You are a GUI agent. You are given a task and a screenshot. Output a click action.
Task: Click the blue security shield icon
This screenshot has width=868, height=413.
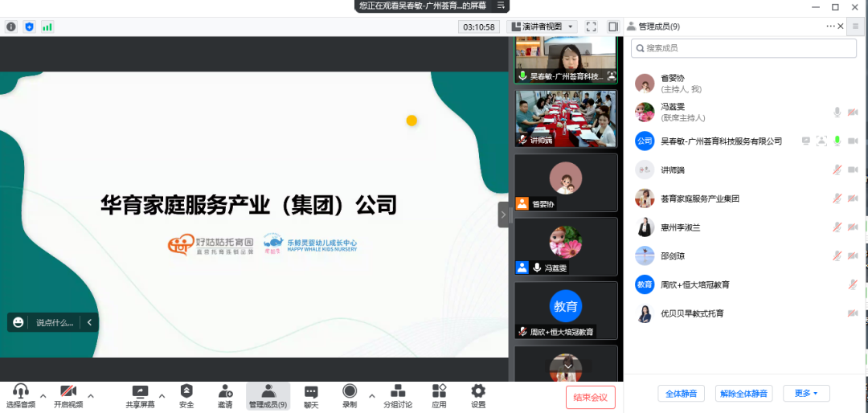pos(30,27)
